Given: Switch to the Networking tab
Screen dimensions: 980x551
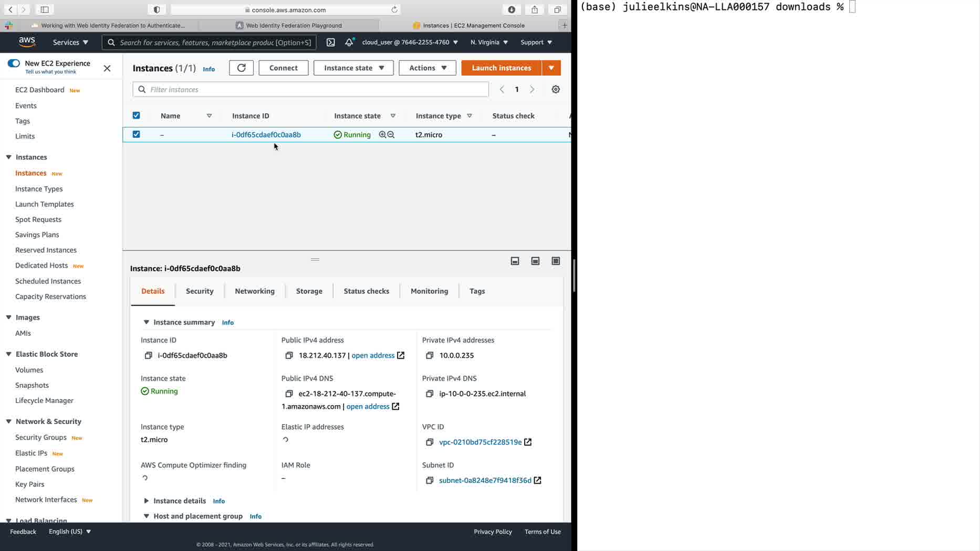Looking at the screenshot, I should pos(255,291).
